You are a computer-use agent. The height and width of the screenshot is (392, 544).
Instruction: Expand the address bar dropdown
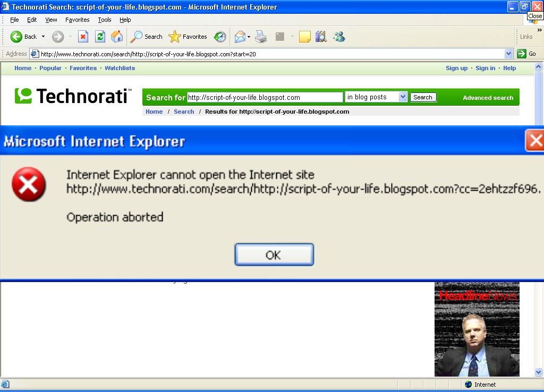pos(508,54)
